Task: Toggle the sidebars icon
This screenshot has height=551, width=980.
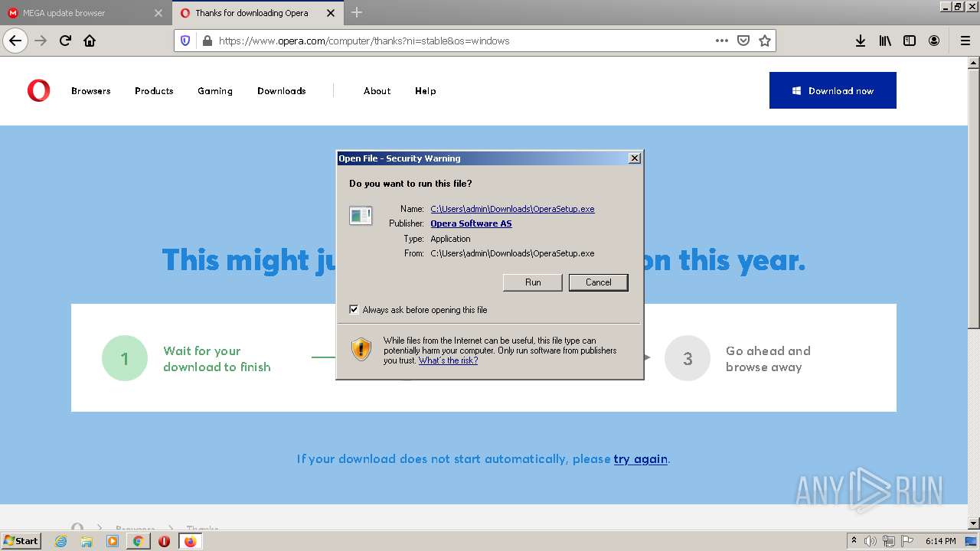Action: pyautogui.click(x=910, y=41)
